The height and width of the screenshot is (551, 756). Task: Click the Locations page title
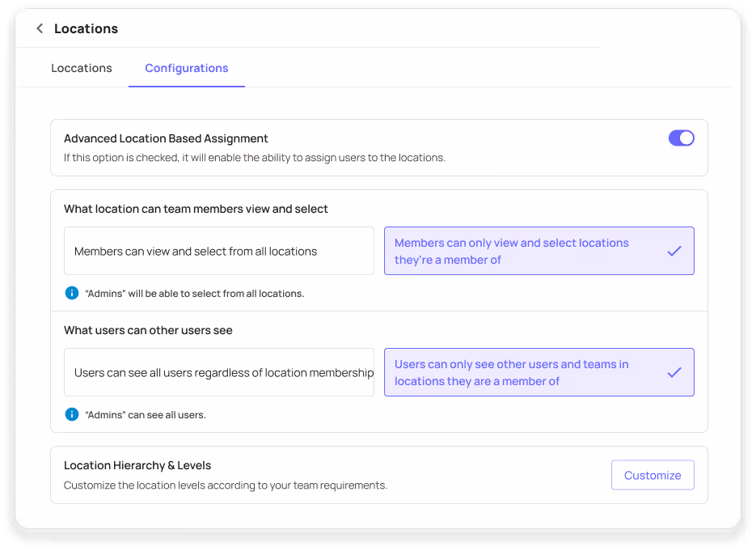pos(86,29)
